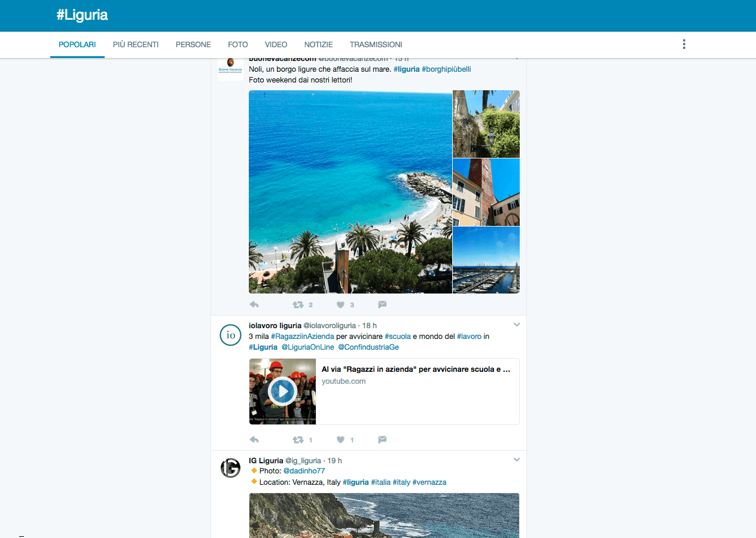Open IG Liguria profile avatar
The image size is (756, 538).
(x=230, y=468)
